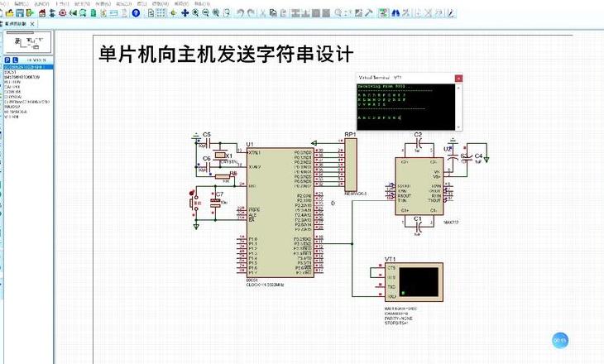Click the Redo arrow icon
Screen dimensions: 604x364
[x=251, y=13]
